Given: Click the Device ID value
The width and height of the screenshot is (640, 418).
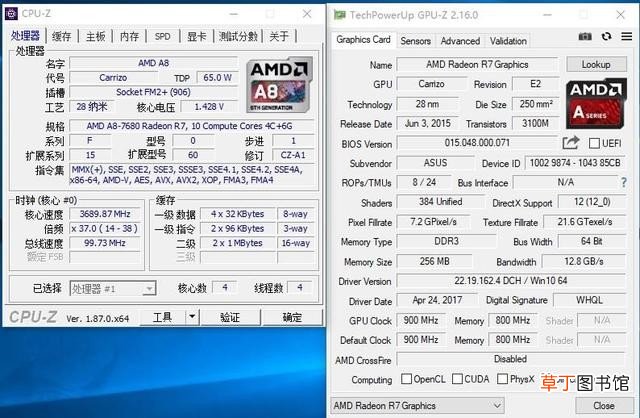Looking at the screenshot, I should pos(575,163).
